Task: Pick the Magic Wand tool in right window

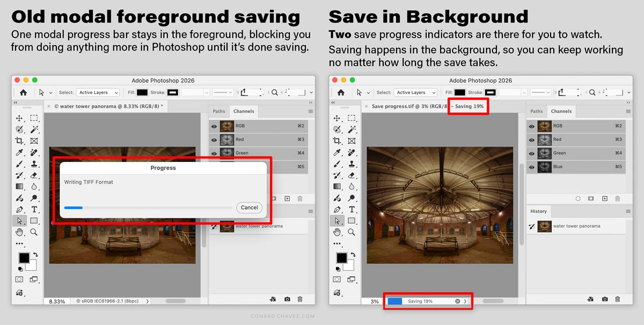Action: click(352, 129)
